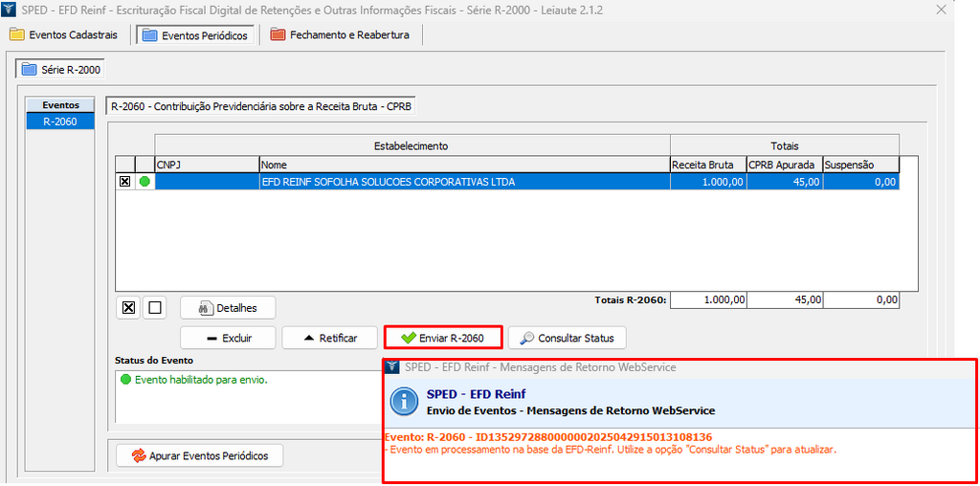Switch to the Eventos Periódicos tab
The image size is (980, 486).
[x=195, y=35]
